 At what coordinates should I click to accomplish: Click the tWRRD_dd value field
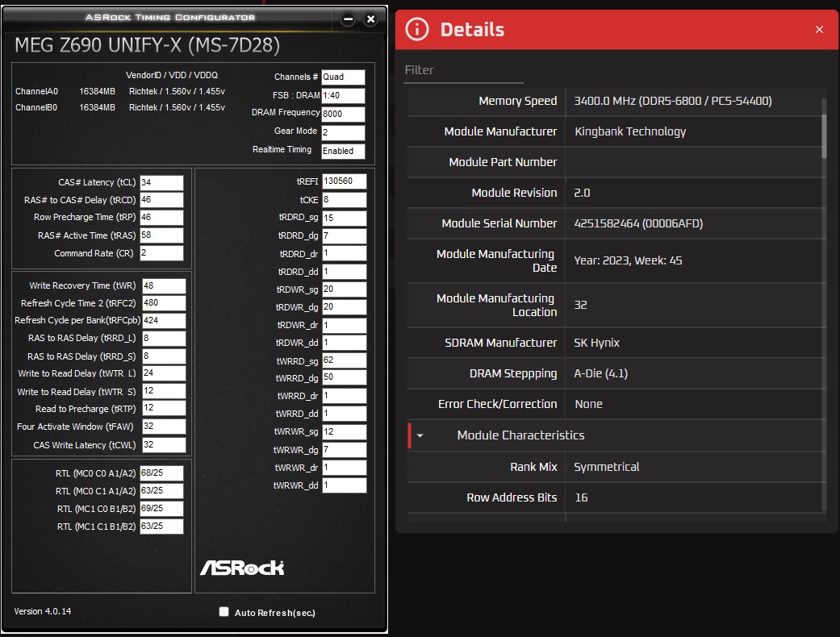(345, 414)
